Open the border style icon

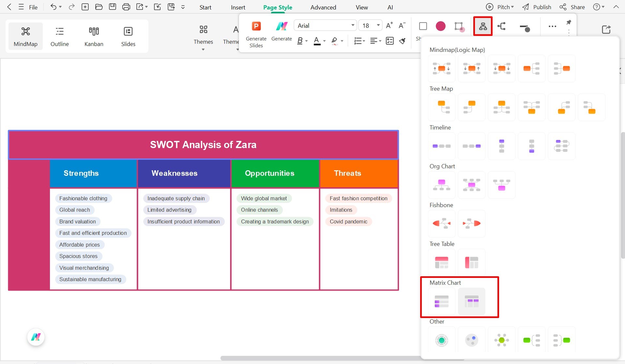click(459, 26)
